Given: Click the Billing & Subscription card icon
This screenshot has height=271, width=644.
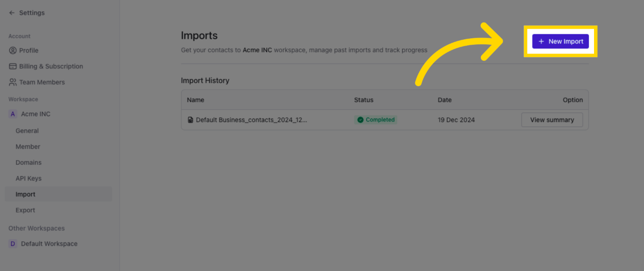Looking at the screenshot, I should tap(13, 66).
